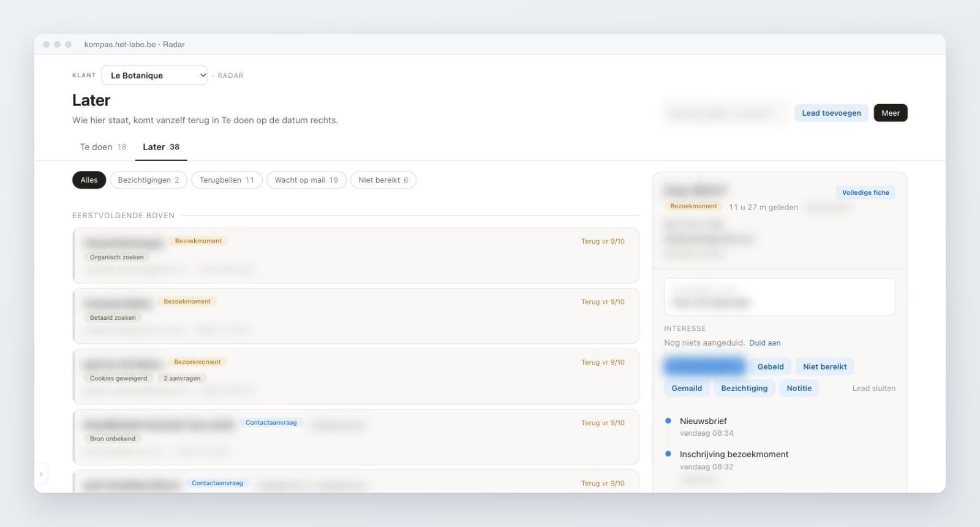
Task: Click the Lead toevoegen button
Action: (831, 113)
